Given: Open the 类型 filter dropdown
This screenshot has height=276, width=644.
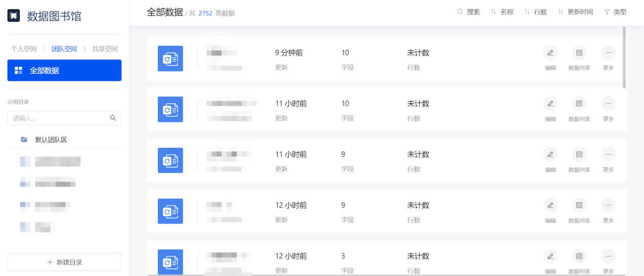Looking at the screenshot, I should point(615,12).
